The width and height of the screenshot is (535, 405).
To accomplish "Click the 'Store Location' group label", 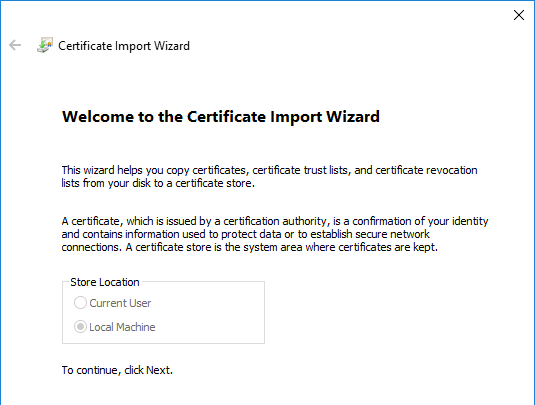I will (105, 282).
